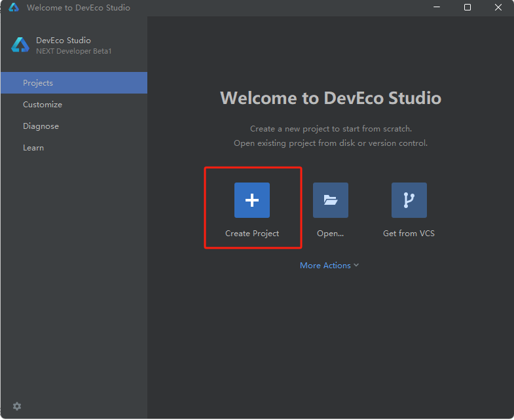This screenshot has height=420, width=514.
Task: Close the DevEco Studio welcome window
Action: tap(498, 7)
